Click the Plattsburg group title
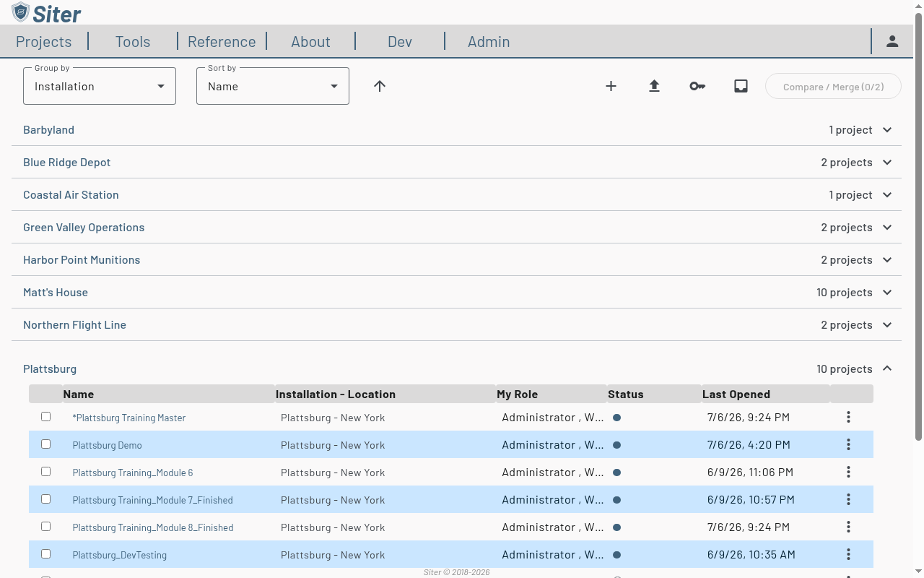 click(50, 368)
